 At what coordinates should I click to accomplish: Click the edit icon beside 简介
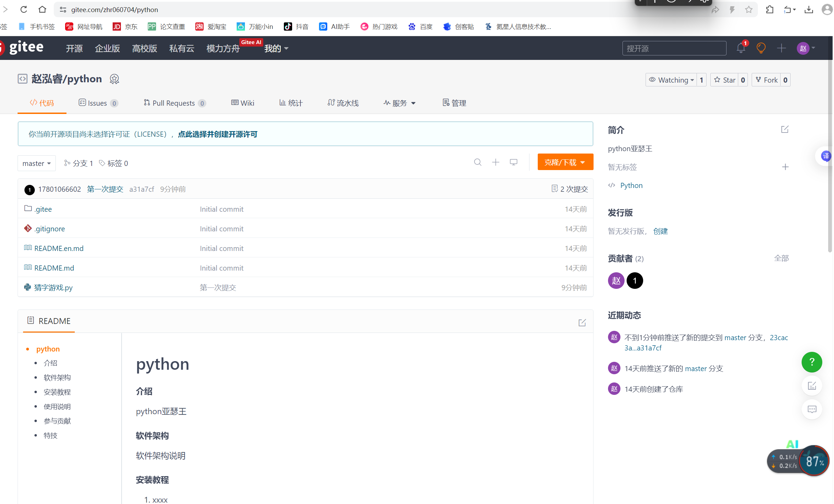784,130
